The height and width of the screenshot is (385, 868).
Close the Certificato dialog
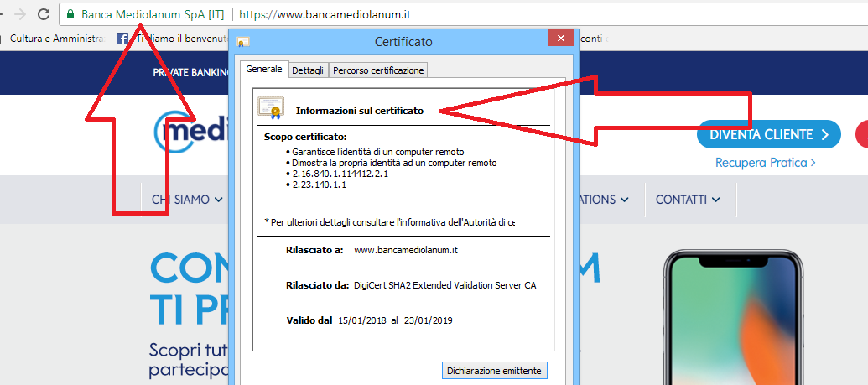pyautogui.click(x=561, y=39)
